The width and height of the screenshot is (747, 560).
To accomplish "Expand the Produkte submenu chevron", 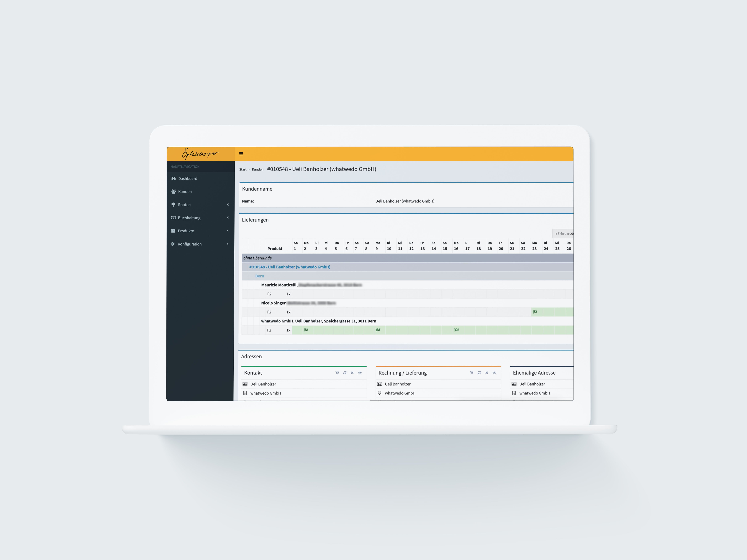I will [228, 231].
